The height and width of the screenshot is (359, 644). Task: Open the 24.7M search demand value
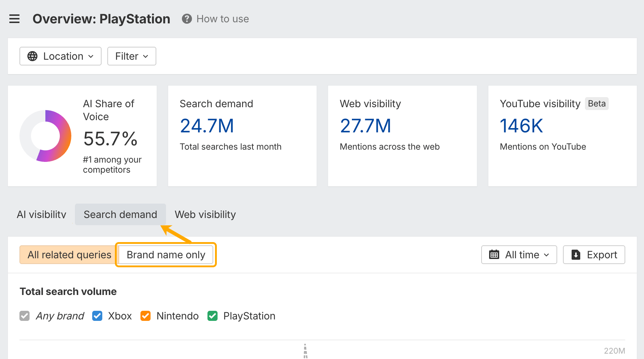coord(207,126)
